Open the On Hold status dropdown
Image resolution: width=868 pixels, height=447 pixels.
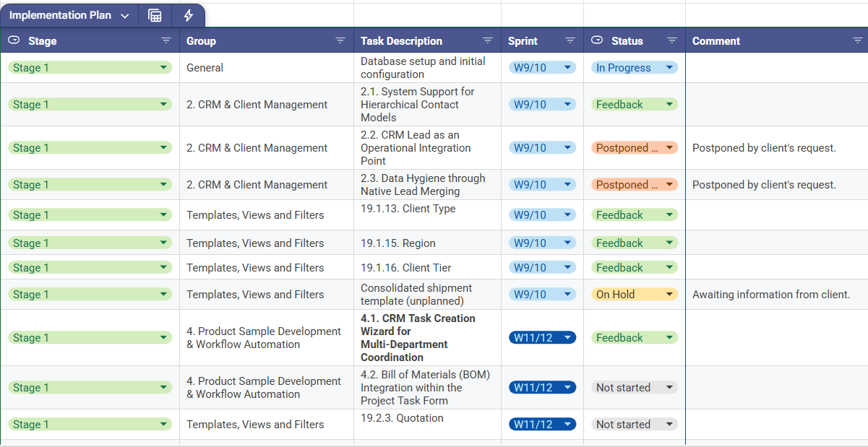635,295
